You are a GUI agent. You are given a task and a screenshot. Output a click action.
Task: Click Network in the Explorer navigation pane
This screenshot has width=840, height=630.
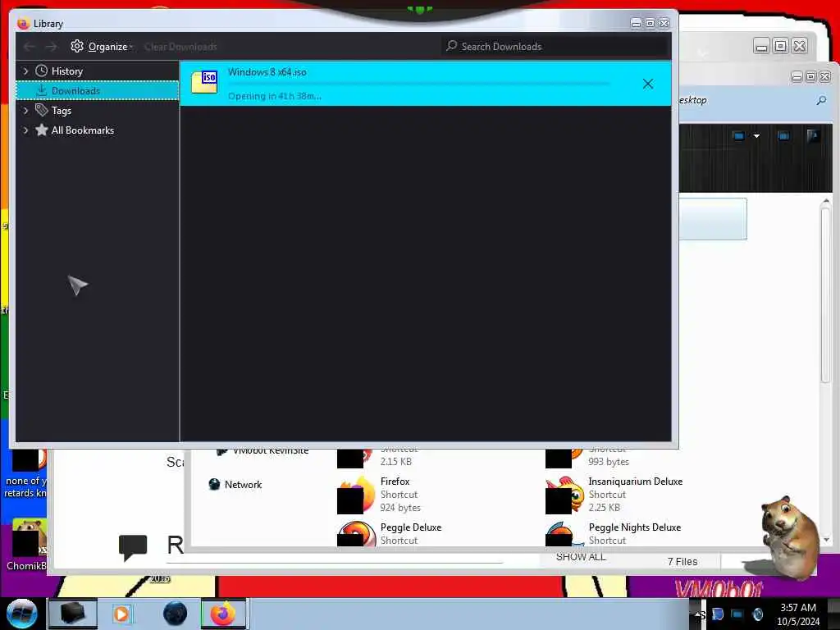coord(243,484)
